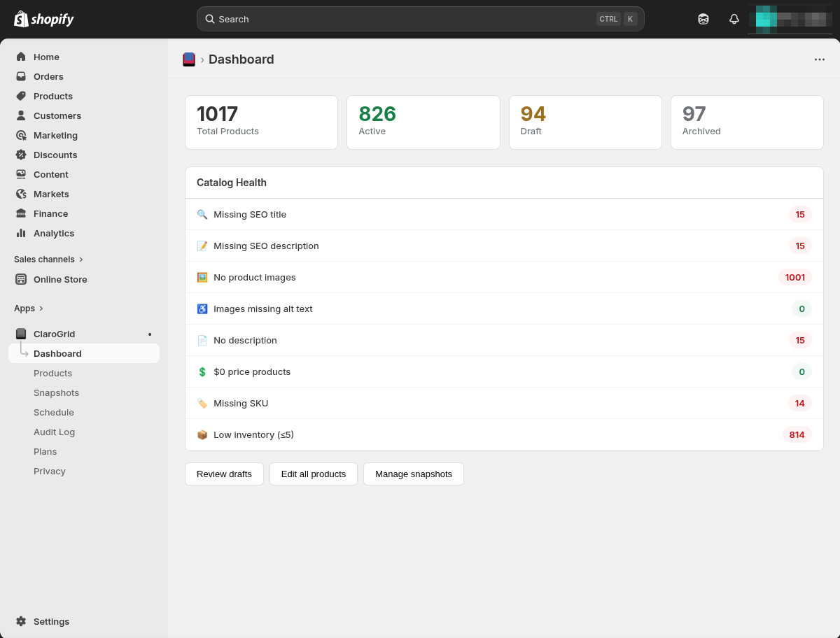Open Analytics from the sidebar
840x638 pixels.
pos(54,233)
